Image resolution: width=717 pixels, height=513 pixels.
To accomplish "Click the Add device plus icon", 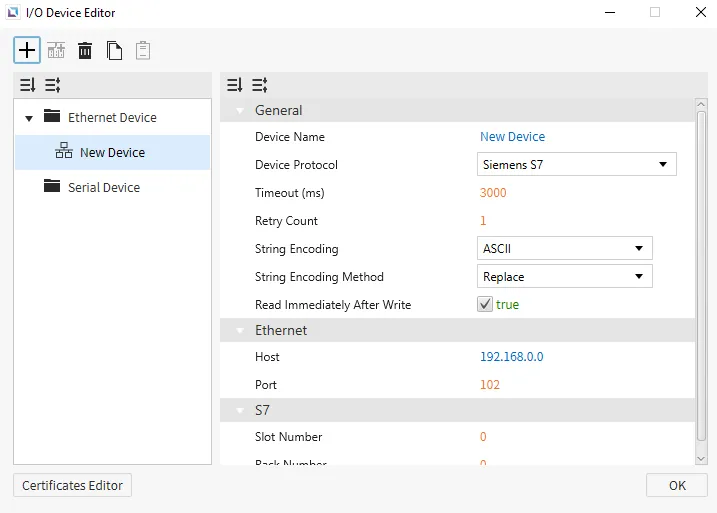I will click(x=27, y=50).
